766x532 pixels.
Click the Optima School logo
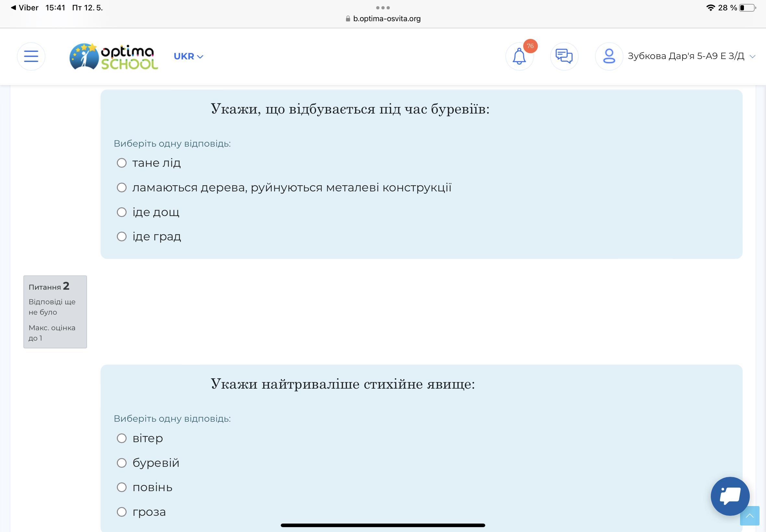point(113,56)
